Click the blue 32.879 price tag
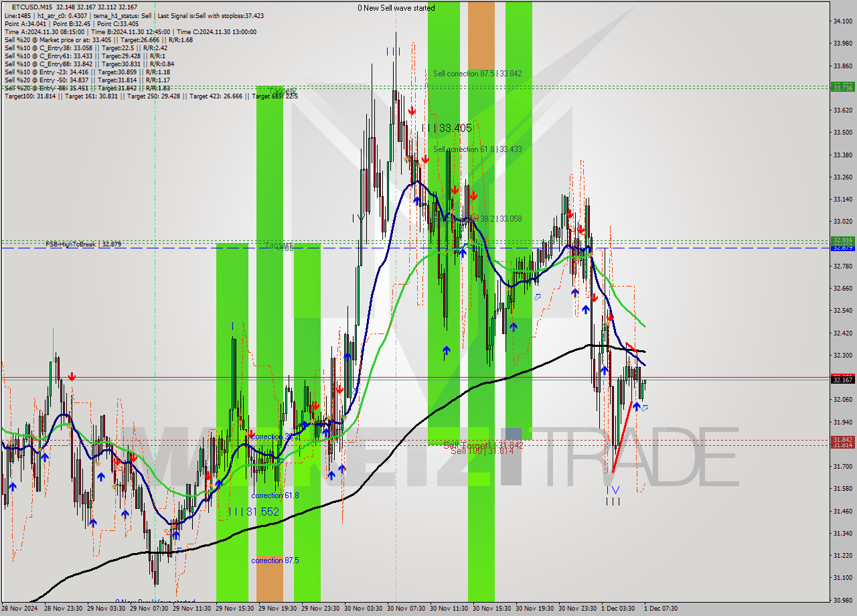 [x=842, y=248]
